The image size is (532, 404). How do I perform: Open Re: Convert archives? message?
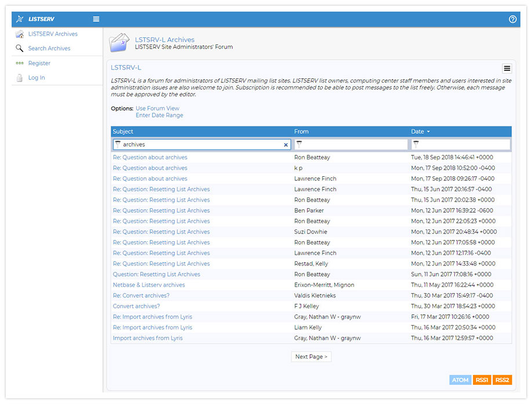coord(141,296)
